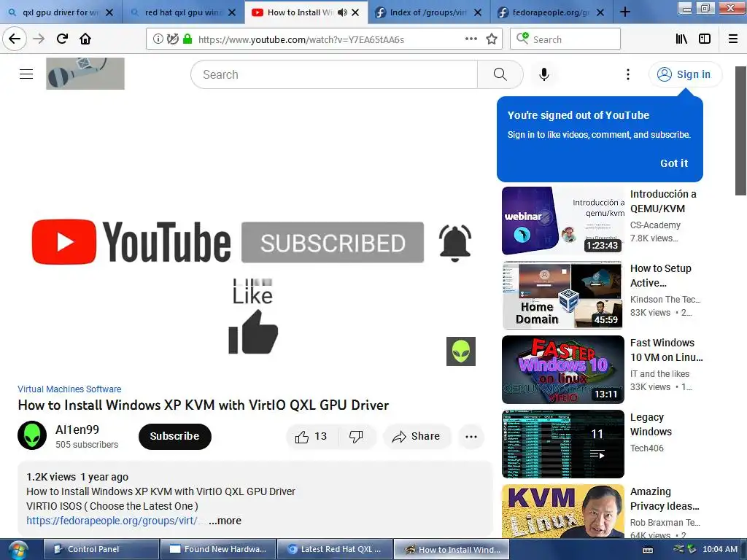Play 'Introducción a QEMU/KVM' thumbnail

coord(562,221)
